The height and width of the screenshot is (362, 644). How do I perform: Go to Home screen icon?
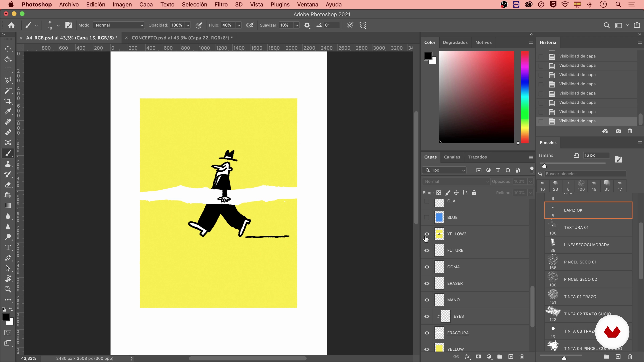point(11,25)
